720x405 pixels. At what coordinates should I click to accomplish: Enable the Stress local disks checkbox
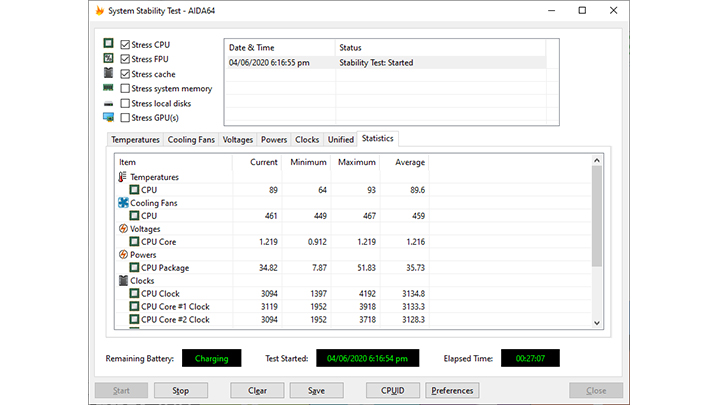[125, 103]
